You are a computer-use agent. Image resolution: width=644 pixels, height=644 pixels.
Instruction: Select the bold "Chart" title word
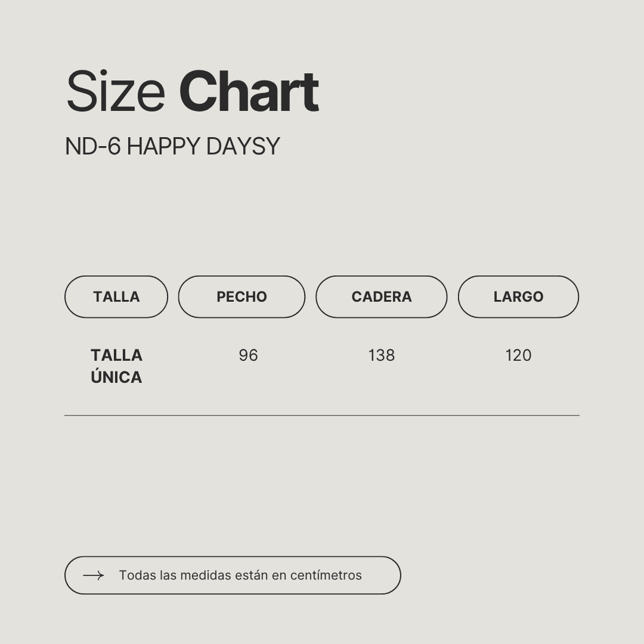[249, 92]
